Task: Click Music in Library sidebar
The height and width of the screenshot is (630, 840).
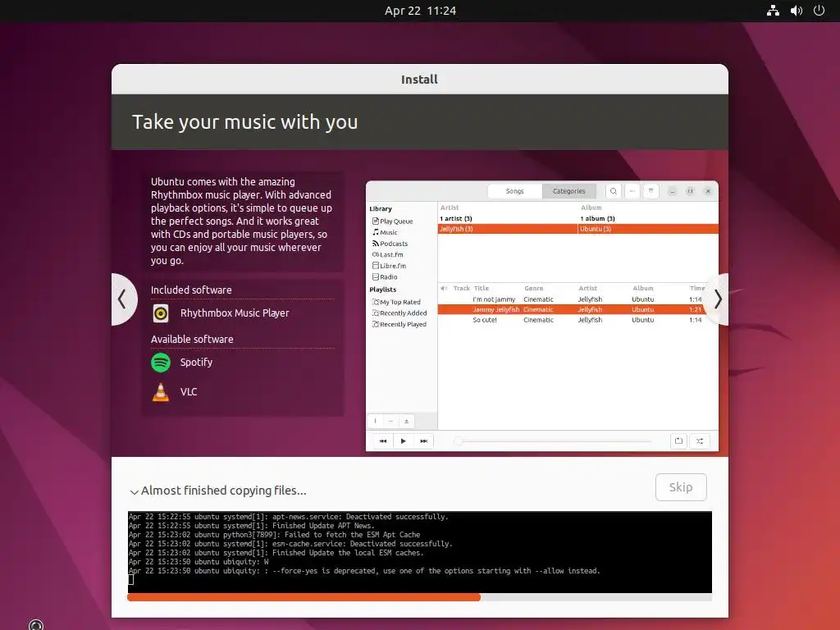Action: (x=386, y=232)
